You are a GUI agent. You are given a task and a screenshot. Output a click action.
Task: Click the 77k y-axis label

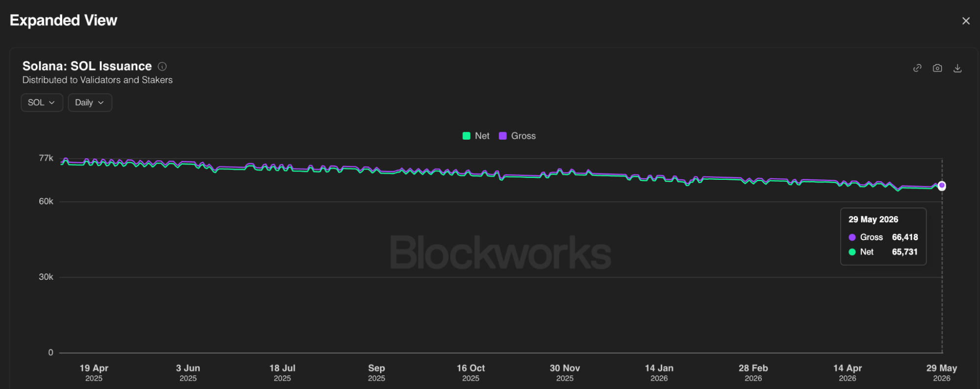point(46,158)
